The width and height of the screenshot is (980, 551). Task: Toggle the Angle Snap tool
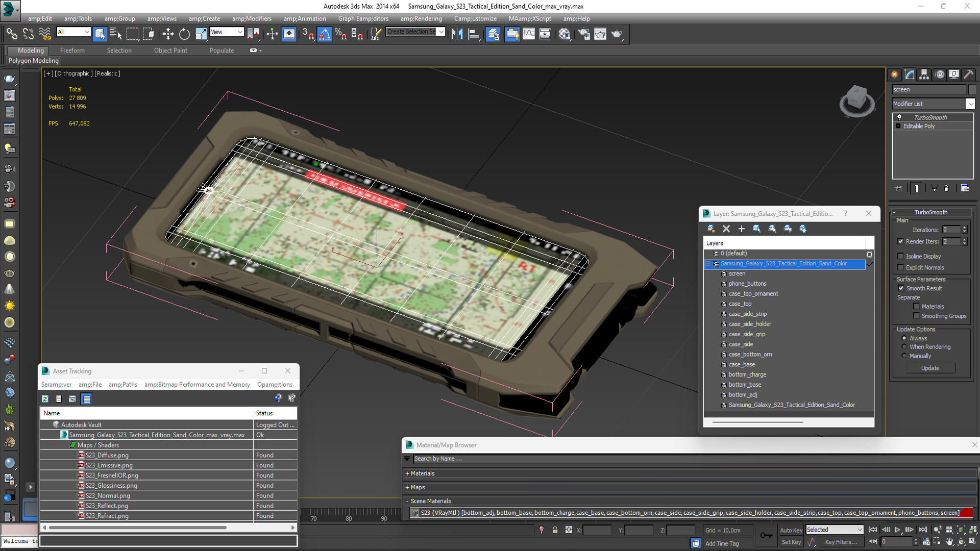(325, 34)
